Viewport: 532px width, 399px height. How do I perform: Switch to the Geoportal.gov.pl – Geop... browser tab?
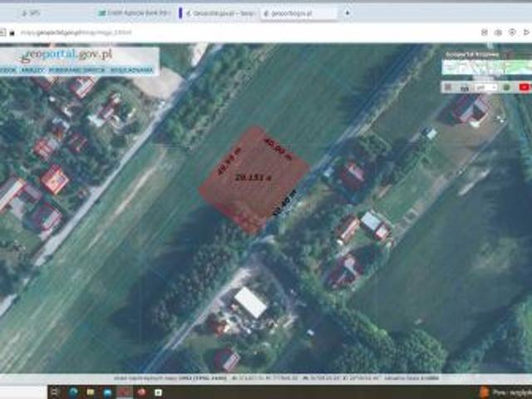(x=220, y=13)
